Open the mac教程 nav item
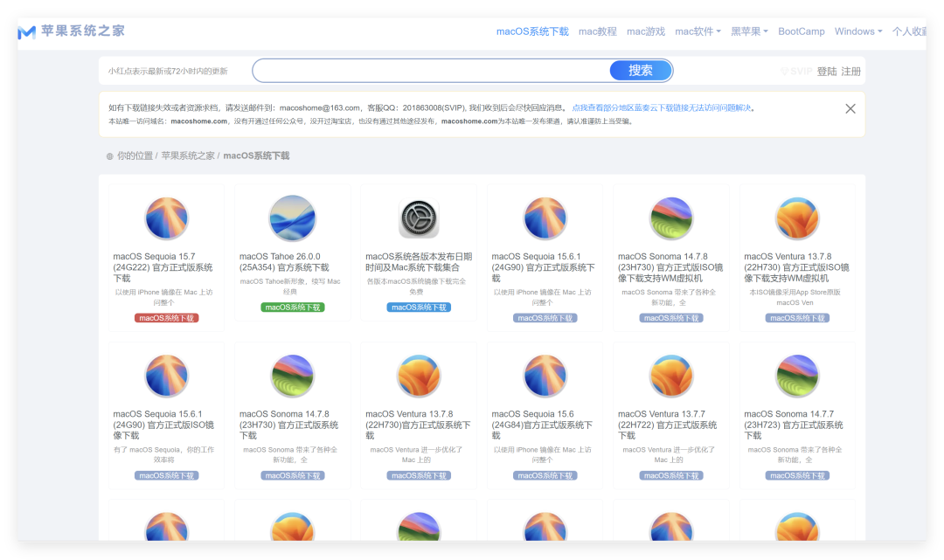Screen dimensions: 944x560 pyautogui.click(x=598, y=31)
